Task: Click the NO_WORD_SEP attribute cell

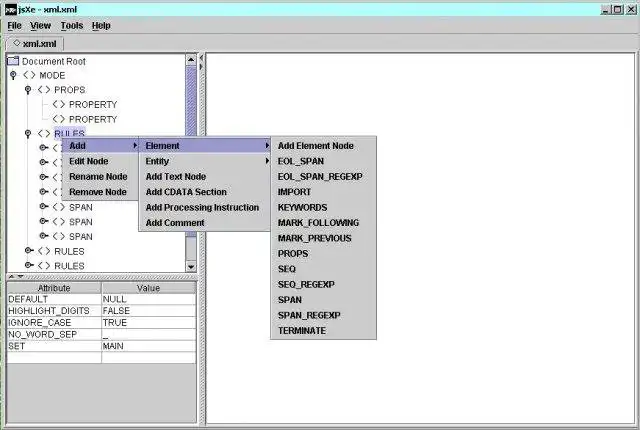Action: (x=54, y=335)
